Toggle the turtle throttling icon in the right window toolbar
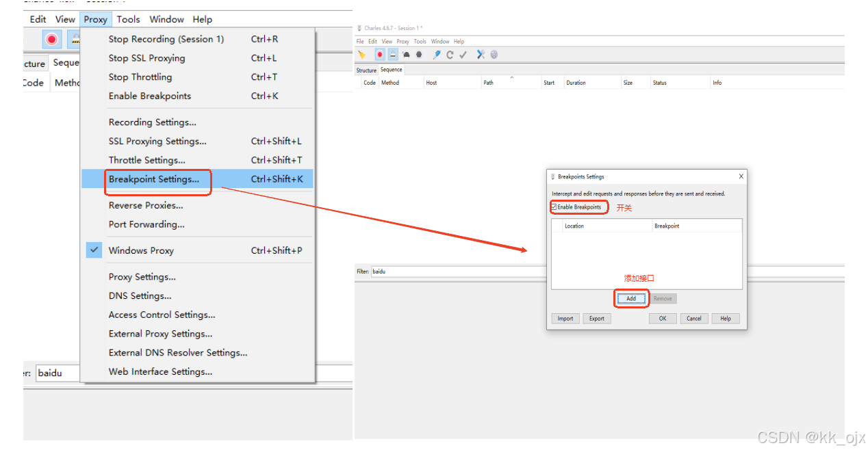868x452 pixels. [406, 55]
